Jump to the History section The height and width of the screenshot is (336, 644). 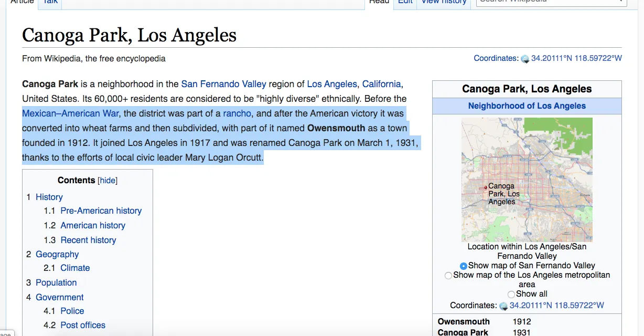pos(49,197)
